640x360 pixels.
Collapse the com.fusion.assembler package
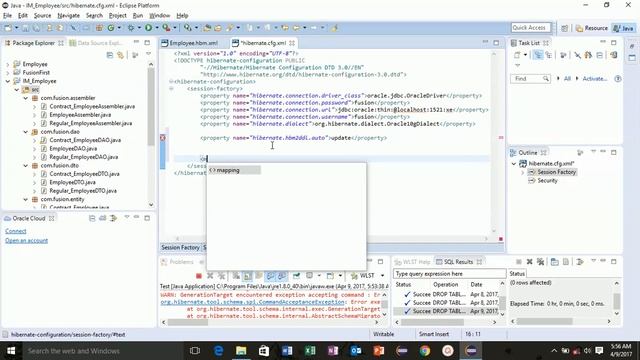point(26,98)
